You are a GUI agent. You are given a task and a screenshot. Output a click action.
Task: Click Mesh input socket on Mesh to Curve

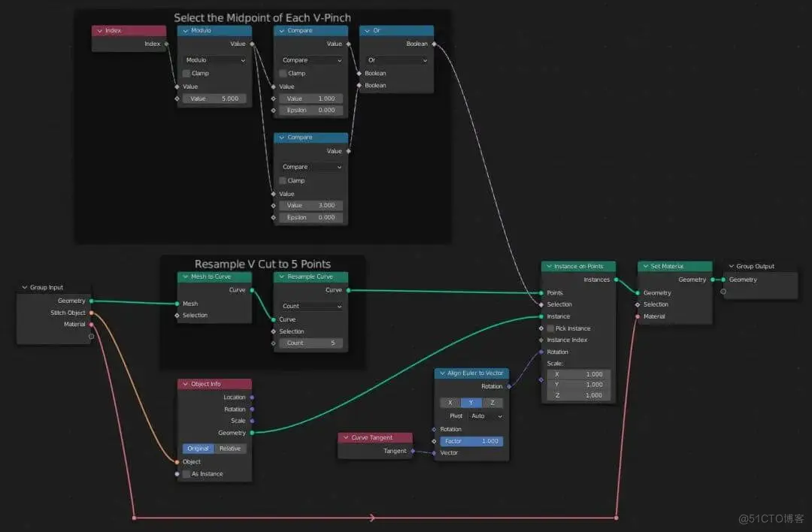point(177,304)
